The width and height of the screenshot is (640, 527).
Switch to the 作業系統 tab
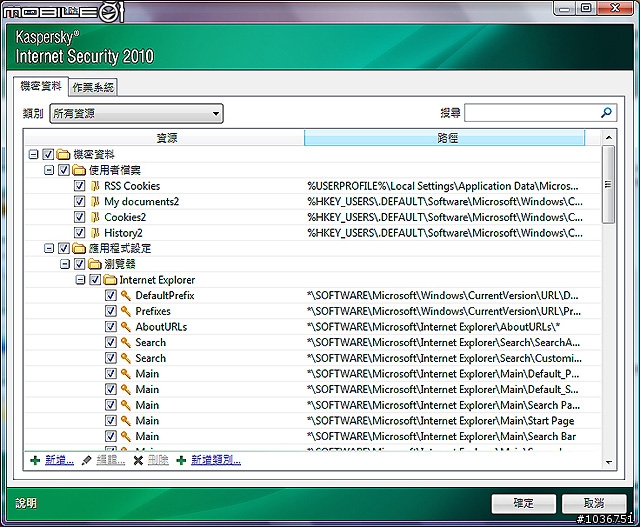[93, 87]
